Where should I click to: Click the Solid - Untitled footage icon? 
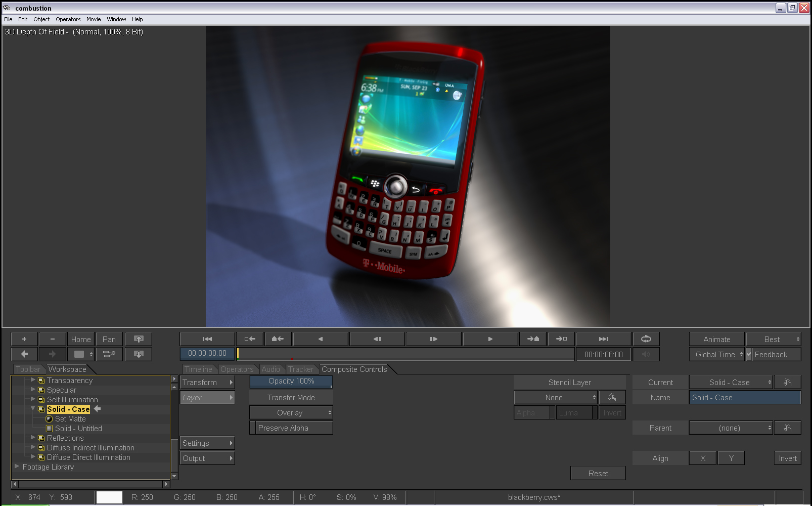(x=49, y=429)
